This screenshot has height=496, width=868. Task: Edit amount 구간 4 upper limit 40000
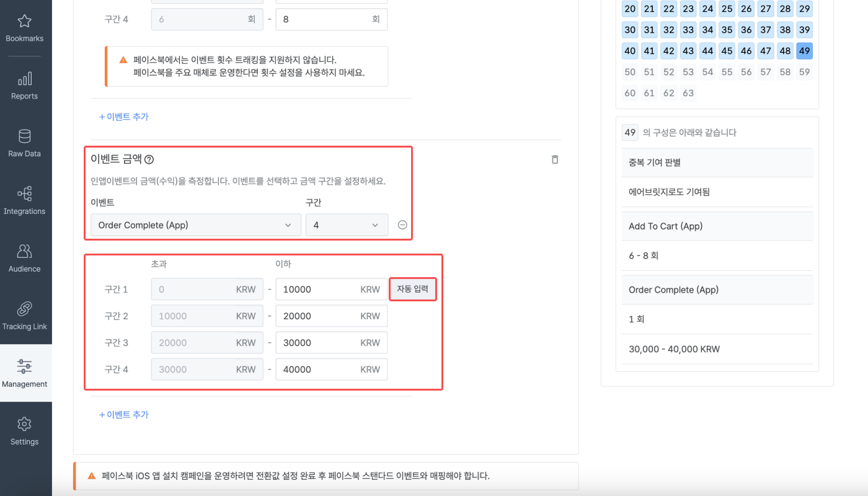coord(332,370)
